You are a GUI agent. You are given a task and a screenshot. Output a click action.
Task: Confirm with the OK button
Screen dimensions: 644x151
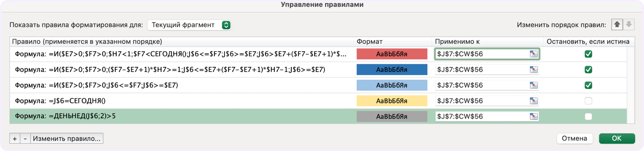pos(617,138)
